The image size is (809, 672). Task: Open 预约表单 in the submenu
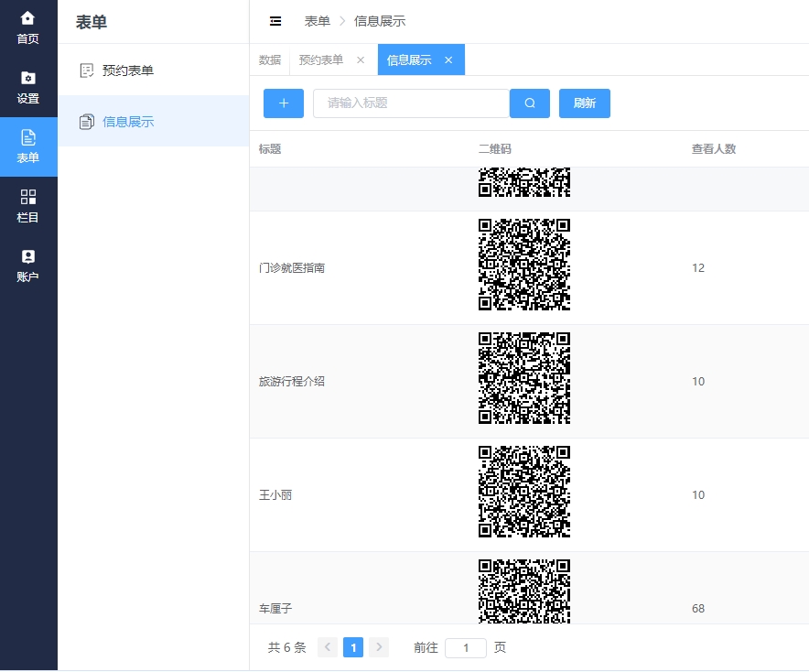pyautogui.click(x=128, y=70)
